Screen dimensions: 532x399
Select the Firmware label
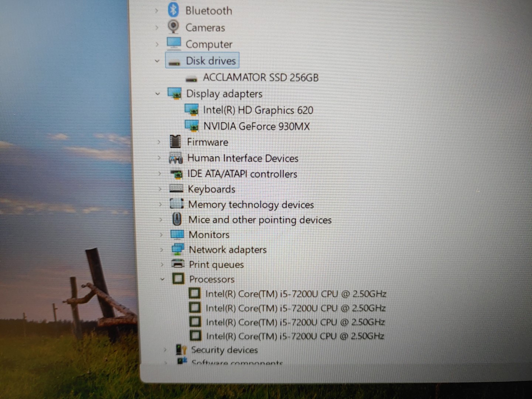pos(207,142)
